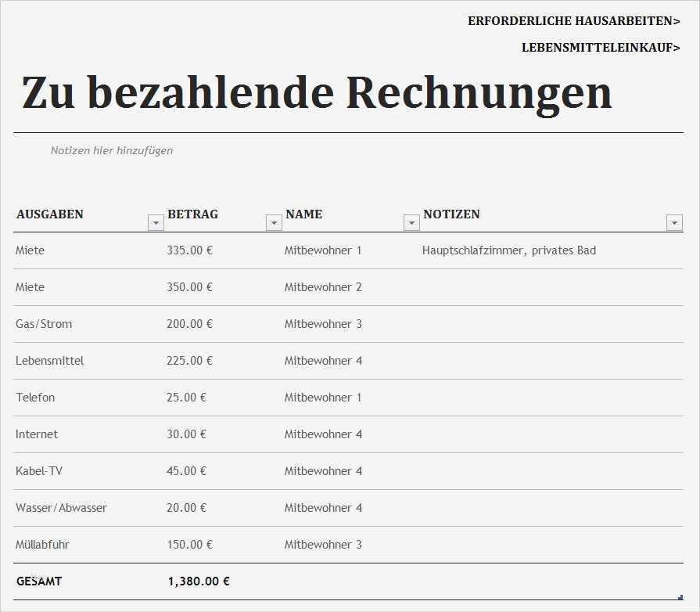Select the NOTIZEN column header

[x=451, y=214]
